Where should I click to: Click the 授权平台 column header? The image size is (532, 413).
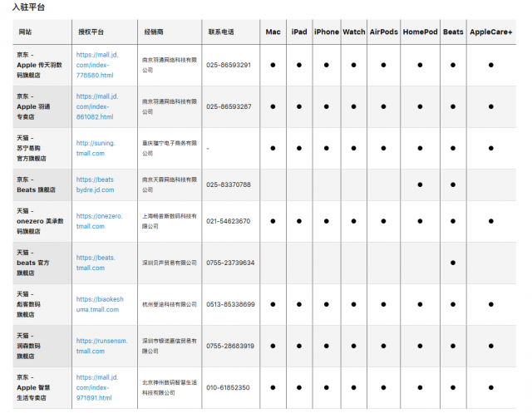point(91,32)
